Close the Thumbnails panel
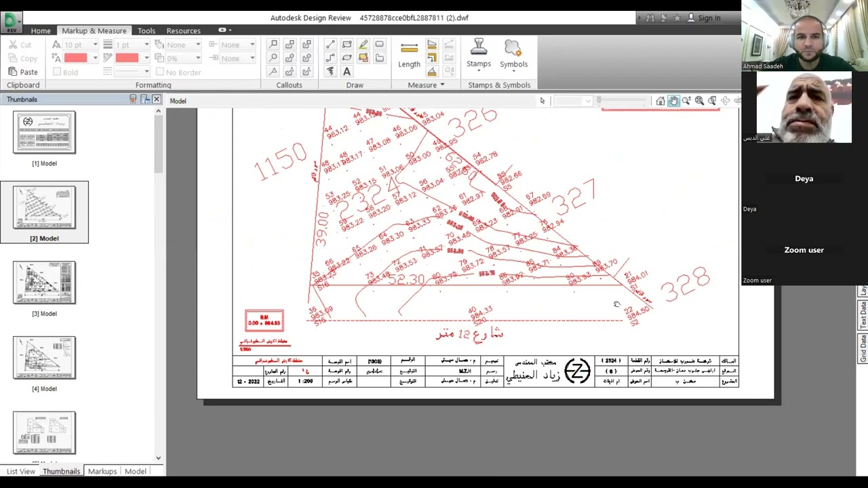868x488 pixels. [157, 99]
